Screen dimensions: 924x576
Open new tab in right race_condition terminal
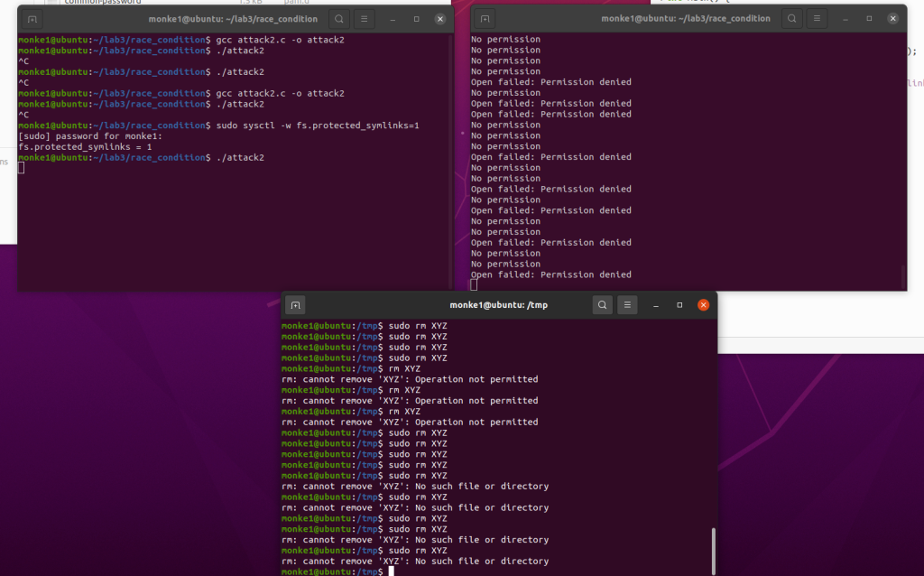[x=485, y=18]
